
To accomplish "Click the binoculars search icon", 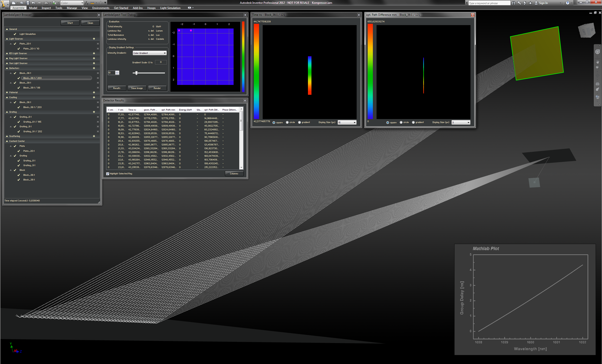I will (513, 3).
